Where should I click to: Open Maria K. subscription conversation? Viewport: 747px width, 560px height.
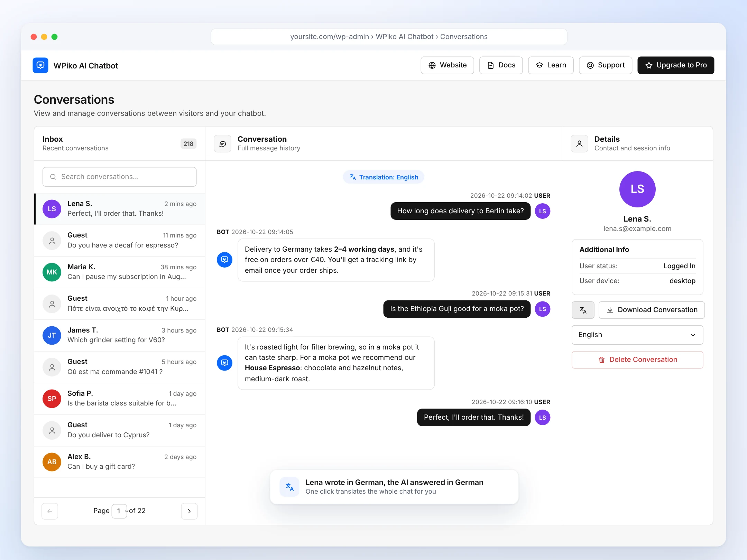[120, 272]
